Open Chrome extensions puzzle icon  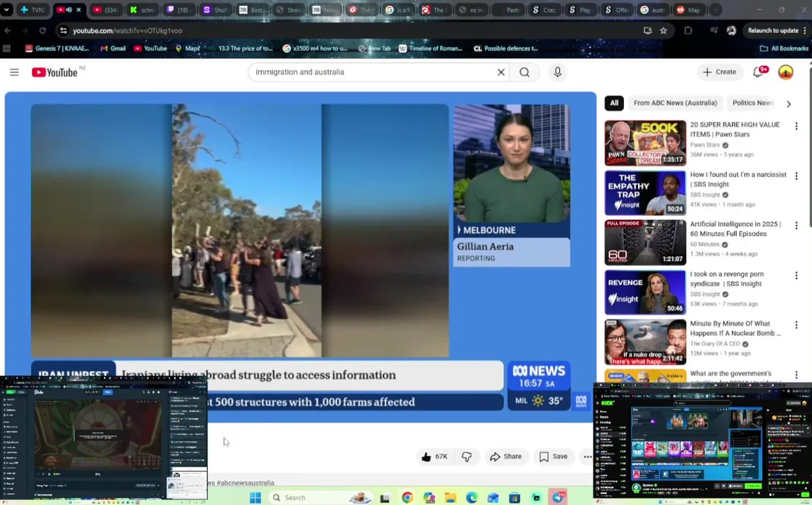[688, 31]
